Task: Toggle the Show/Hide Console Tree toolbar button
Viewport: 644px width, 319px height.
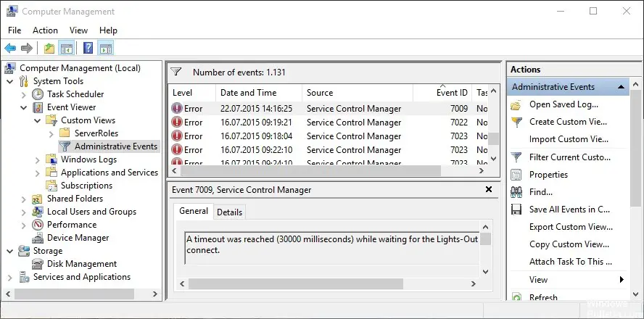Action: pos(67,49)
